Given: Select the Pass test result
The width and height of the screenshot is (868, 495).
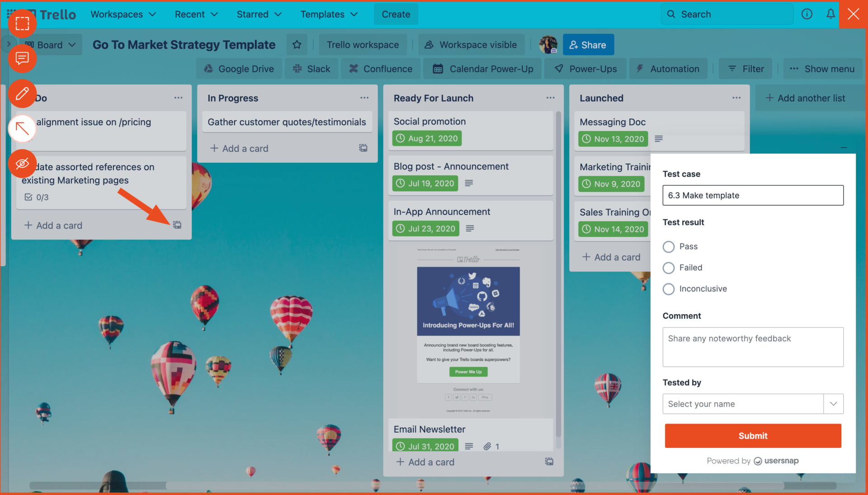Looking at the screenshot, I should click(668, 247).
